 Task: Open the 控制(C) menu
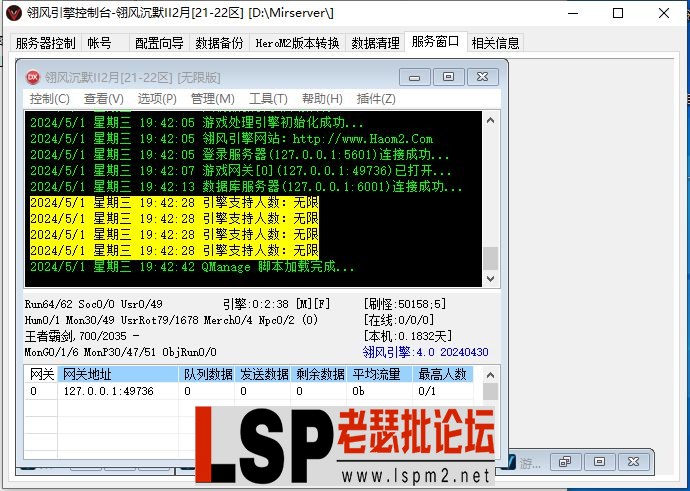(x=49, y=99)
